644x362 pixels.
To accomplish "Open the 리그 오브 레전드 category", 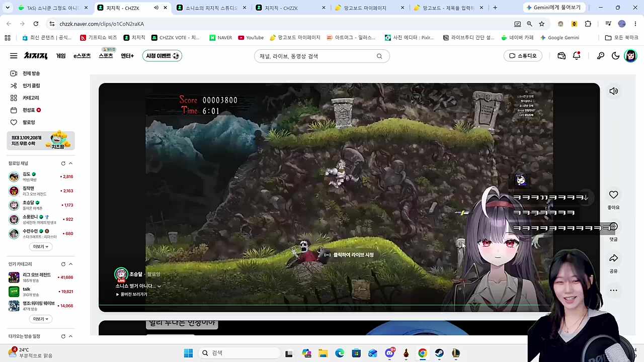I will click(x=41, y=277).
